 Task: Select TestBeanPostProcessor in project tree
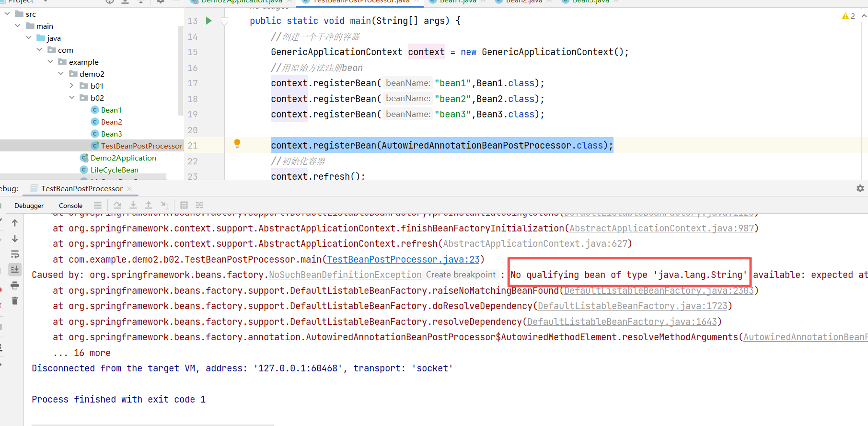coord(141,146)
